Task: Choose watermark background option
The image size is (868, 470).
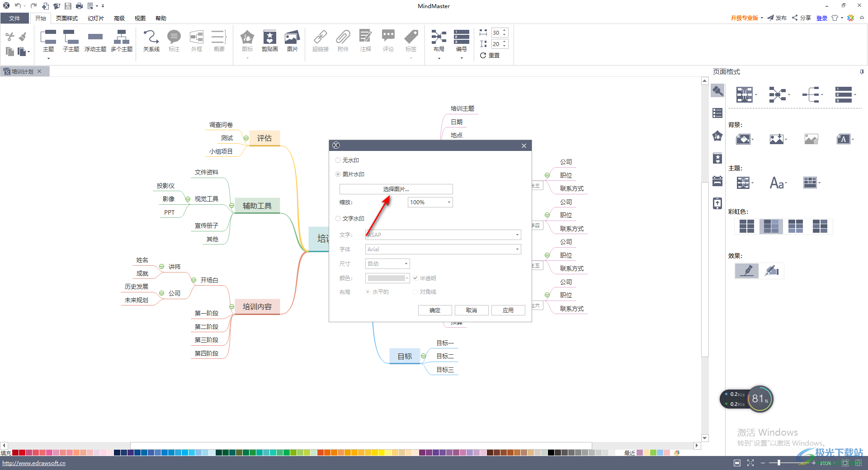Action: pos(844,139)
